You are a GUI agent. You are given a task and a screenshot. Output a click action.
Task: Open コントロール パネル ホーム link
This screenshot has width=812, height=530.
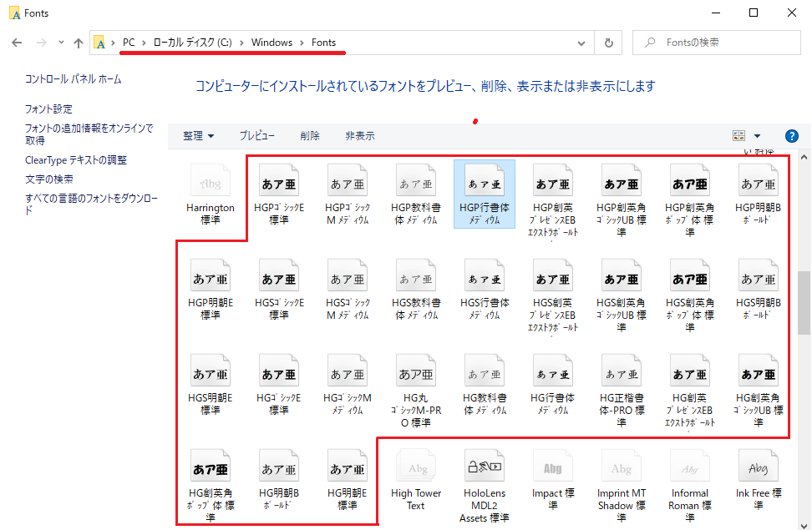pos(73,79)
